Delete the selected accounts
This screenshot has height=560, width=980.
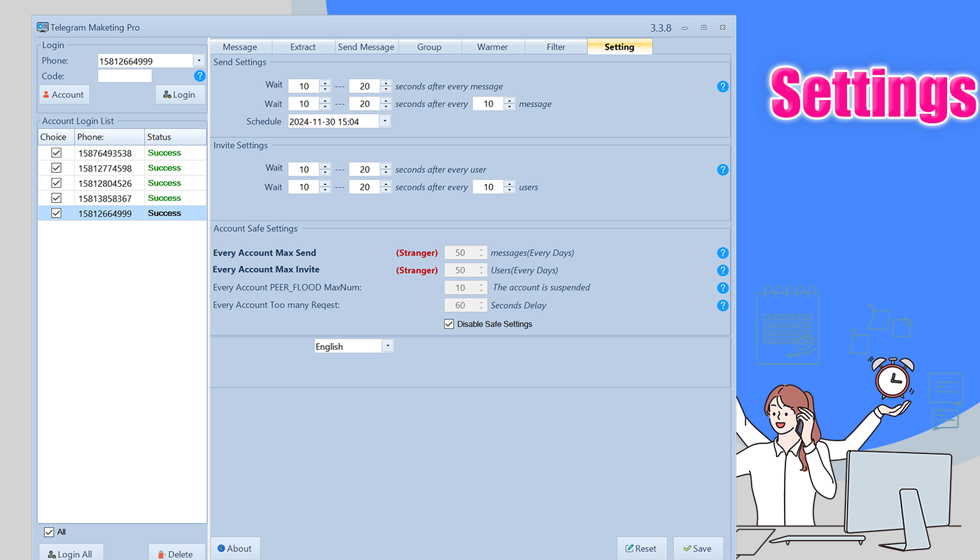click(176, 554)
